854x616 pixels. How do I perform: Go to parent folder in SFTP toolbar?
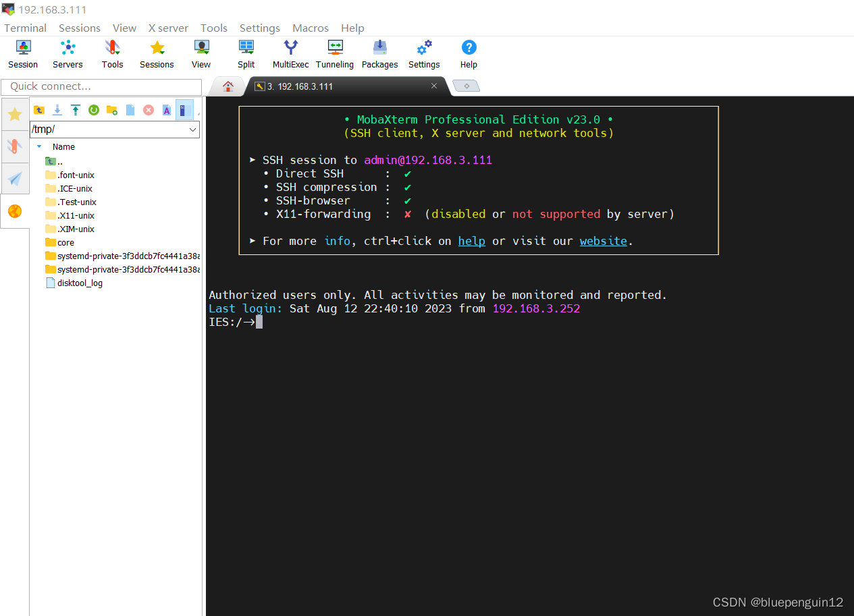(39, 110)
